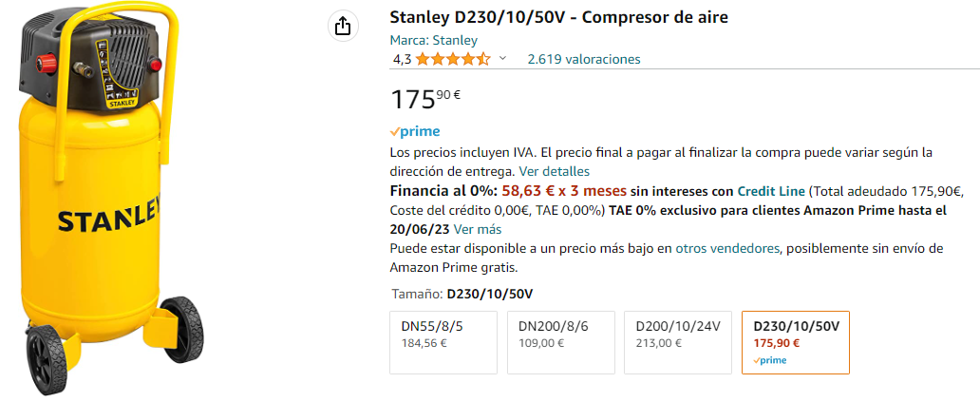Image resolution: width=980 pixels, height=402 pixels.
Task: Click the Prime badge in D230/10/50V option
Action: [x=769, y=360]
